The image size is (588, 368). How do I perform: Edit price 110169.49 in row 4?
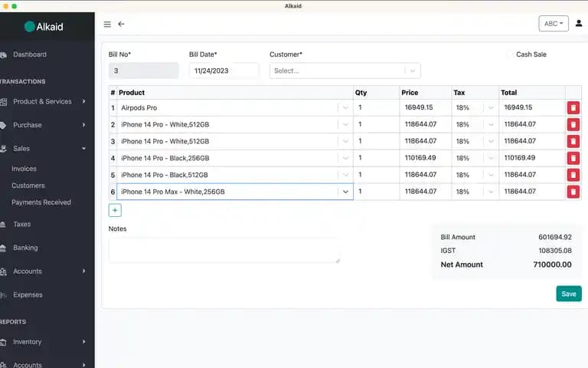point(425,158)
